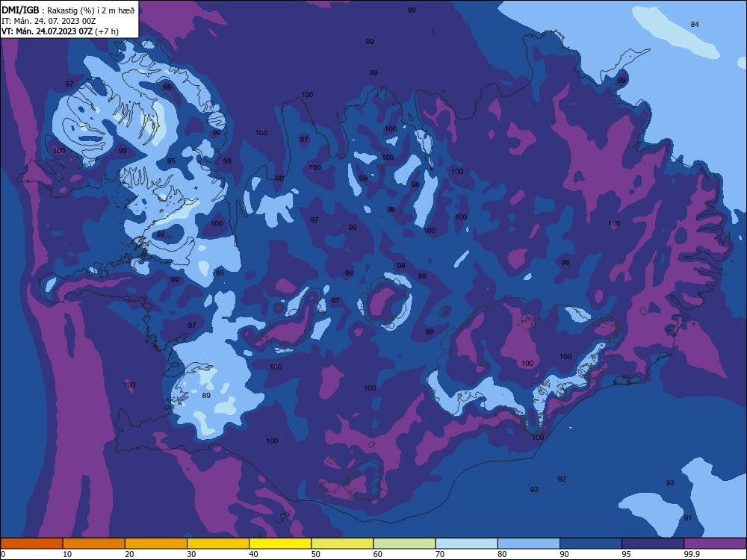
Task: Click the pale blue 70–80 legend swatch
Action: pos(467,544)
